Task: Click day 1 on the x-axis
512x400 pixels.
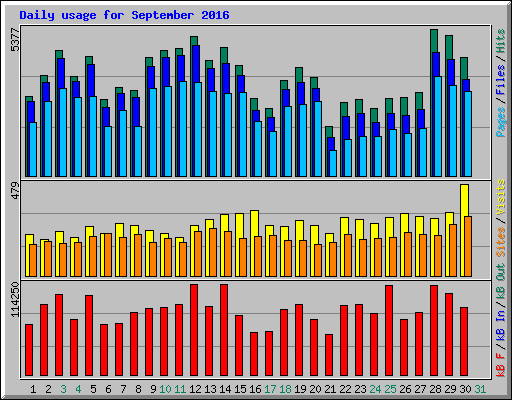Action: [x=33, y=389]
